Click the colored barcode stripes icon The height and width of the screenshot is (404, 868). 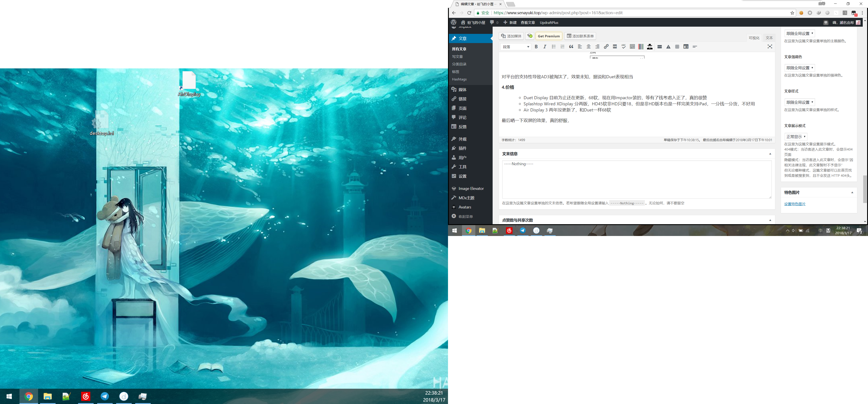(x=641, y=47)
